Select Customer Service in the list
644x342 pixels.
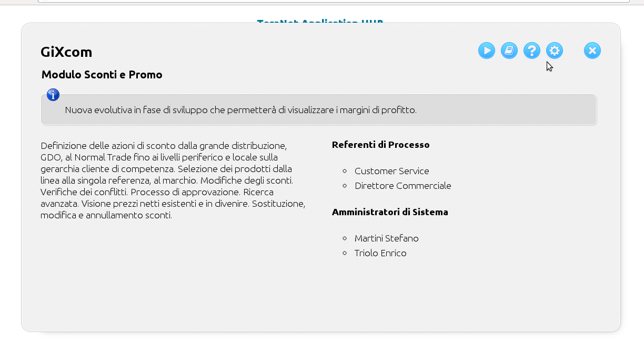pyautogui.click(x=391, y=171)
